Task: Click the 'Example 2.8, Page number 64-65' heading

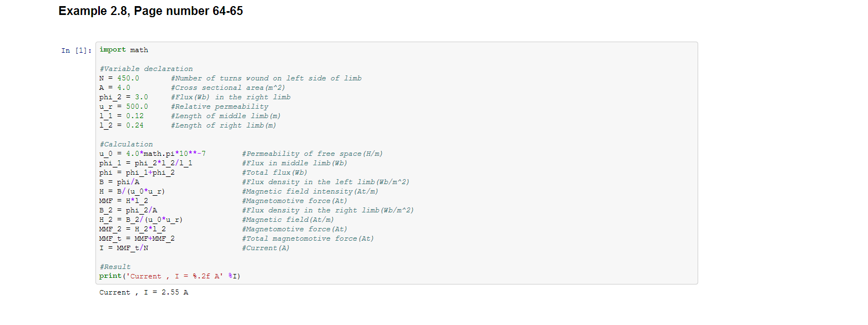Action: (150, 11)
